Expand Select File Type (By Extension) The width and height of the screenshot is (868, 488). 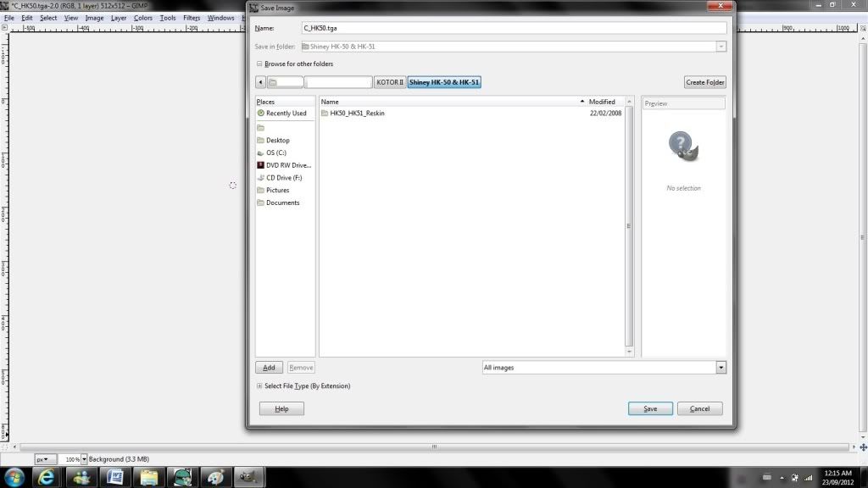coord(259,386)
